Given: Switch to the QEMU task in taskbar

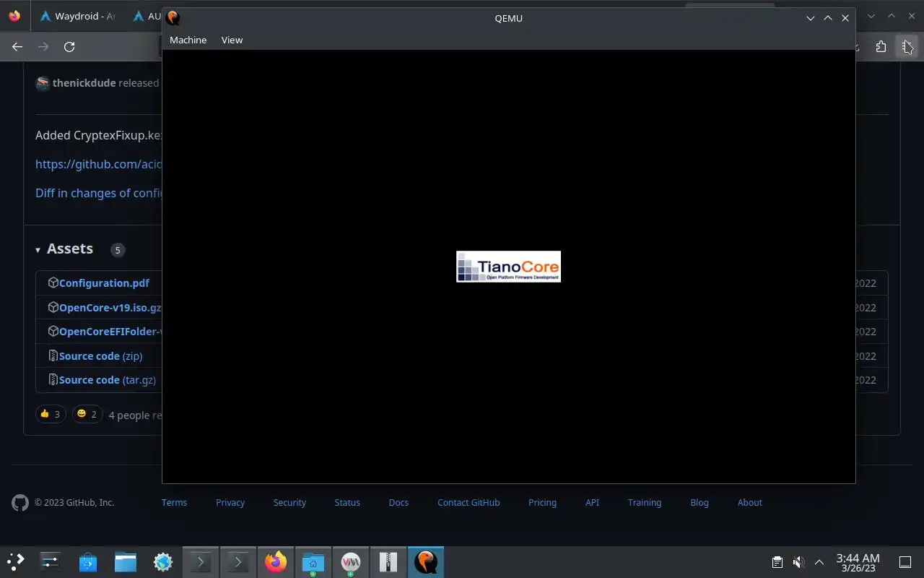Looking at the screenshot, I should (x=426, y=562).
